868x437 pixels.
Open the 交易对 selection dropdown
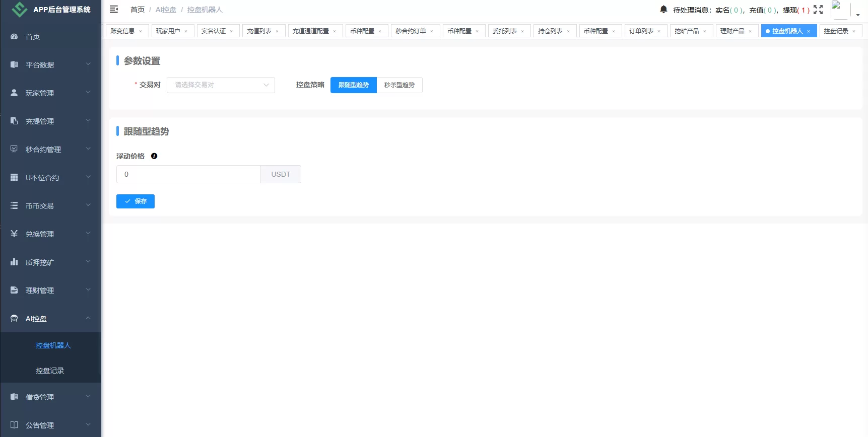pos(221,85)
